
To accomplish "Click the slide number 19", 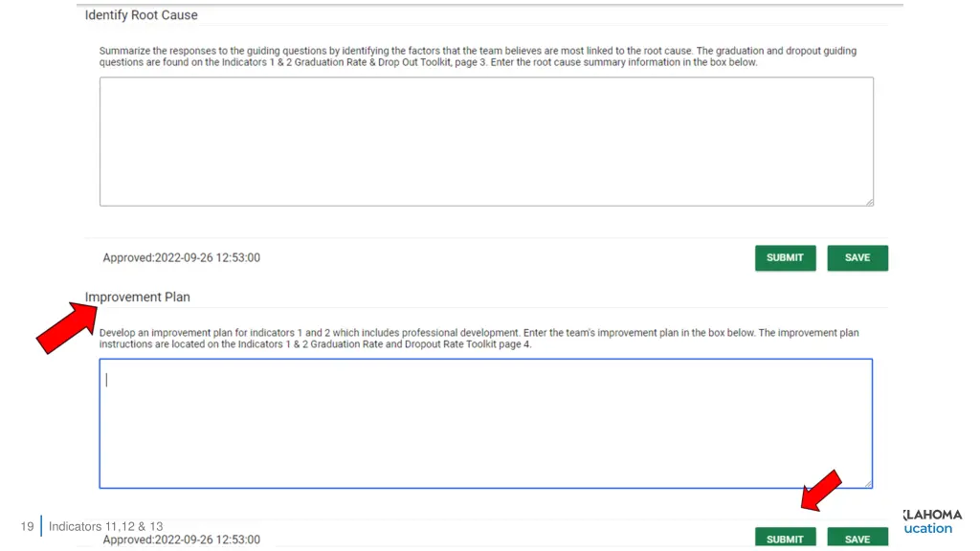I will click(x=27, y=526).
